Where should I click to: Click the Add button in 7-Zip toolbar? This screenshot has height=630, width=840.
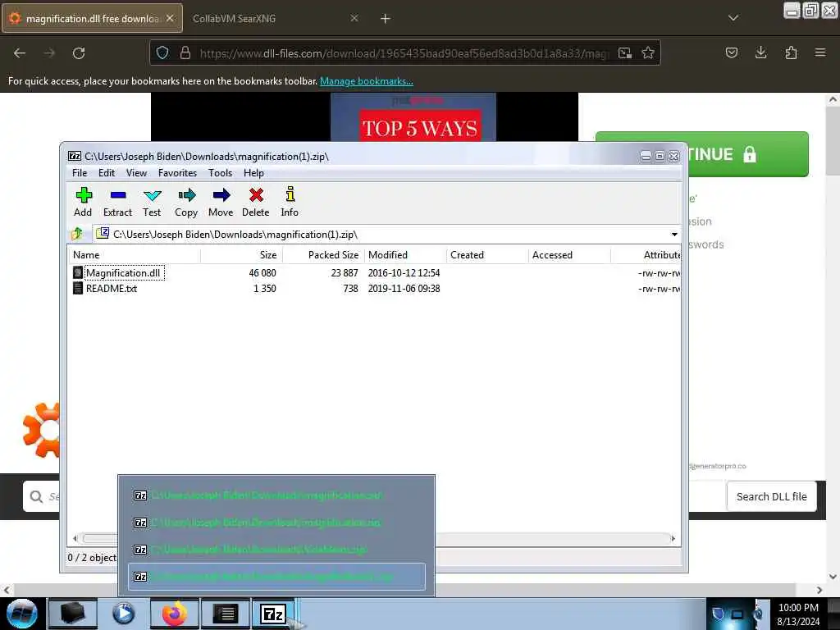[x=83, y=202]
